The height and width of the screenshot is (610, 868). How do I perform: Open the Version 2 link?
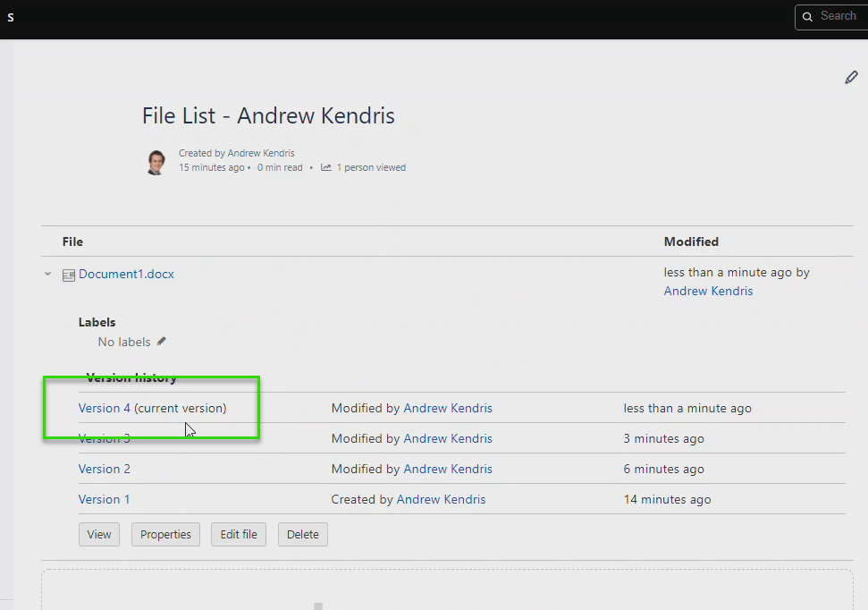tap(105, 469)
